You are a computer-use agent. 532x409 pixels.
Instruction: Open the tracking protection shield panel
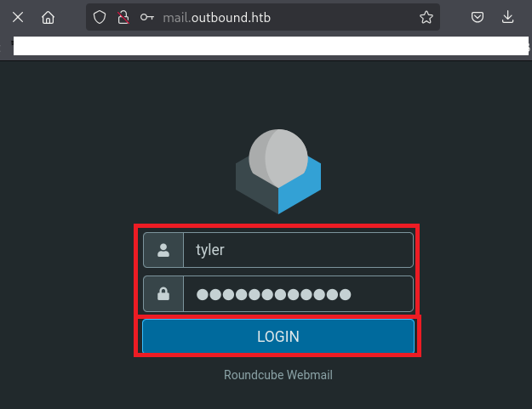coord(100,17)
